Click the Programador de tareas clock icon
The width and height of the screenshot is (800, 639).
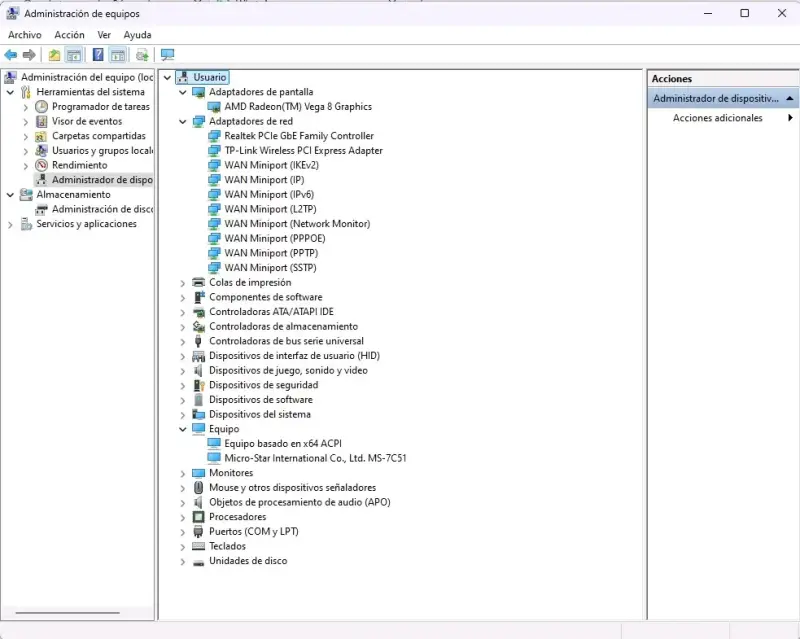(x=41, y=107)
